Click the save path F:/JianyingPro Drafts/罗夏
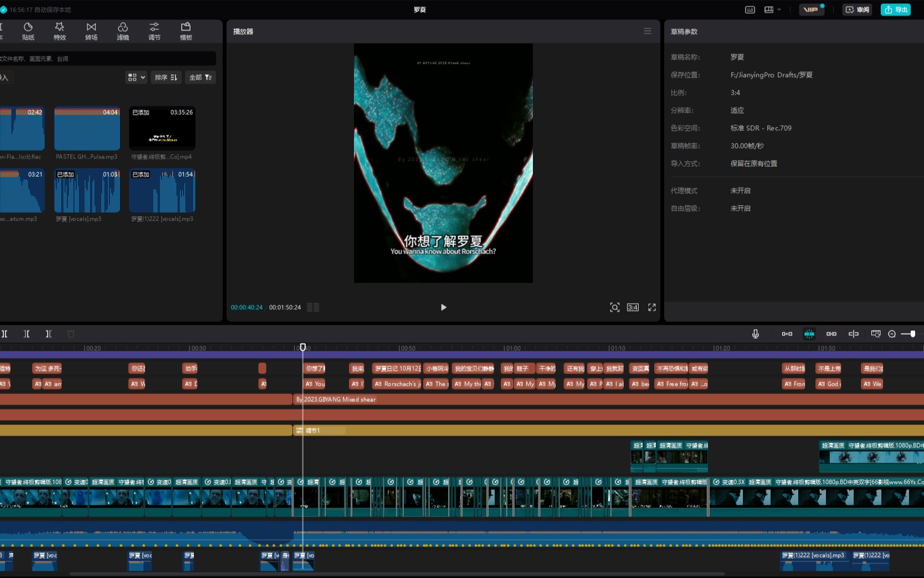Image resolution: width=924 pixels, height=578 pixels. (x=772, y=75)
